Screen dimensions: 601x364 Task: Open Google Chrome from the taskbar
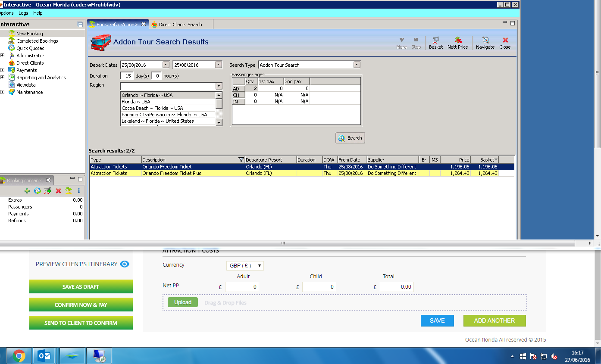point(19,356)
